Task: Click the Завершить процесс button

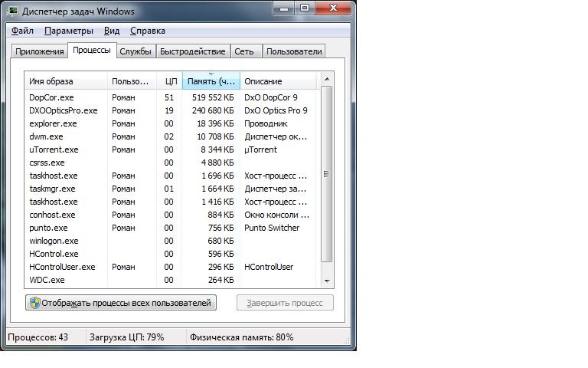Action: [x=285, y=303]
